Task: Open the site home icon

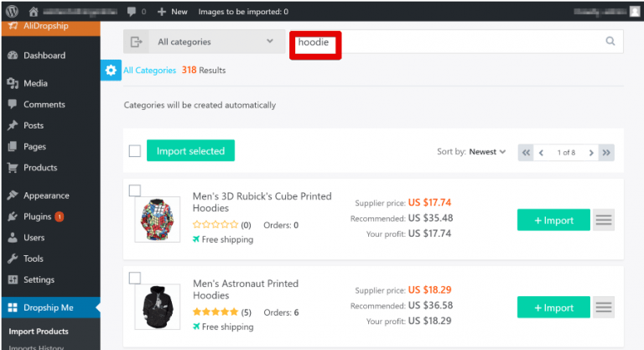Action: pos(34,12)
